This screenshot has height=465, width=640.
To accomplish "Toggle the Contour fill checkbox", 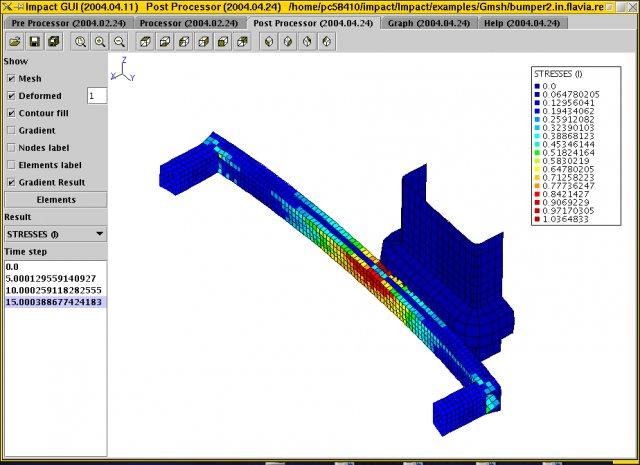I will (11, 113).
